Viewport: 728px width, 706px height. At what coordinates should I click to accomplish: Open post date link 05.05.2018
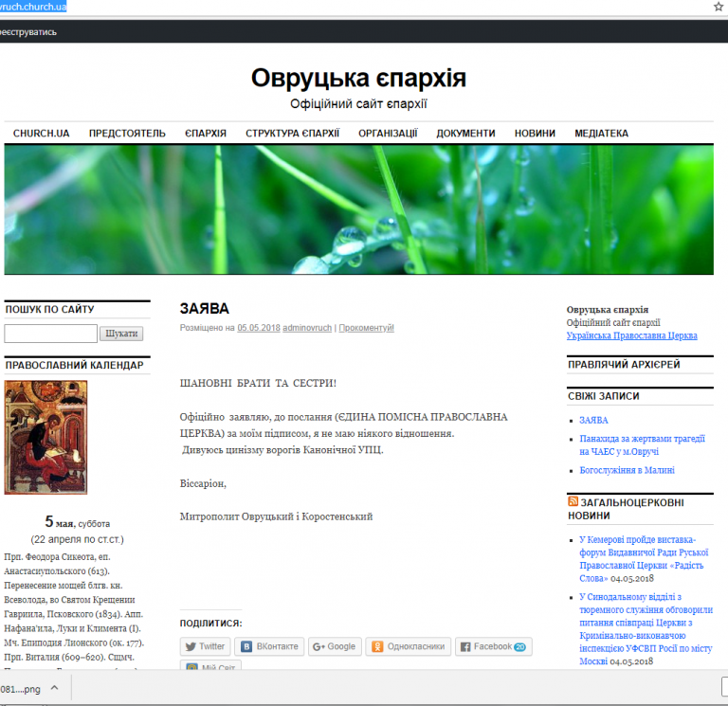(x=259, y=328)
